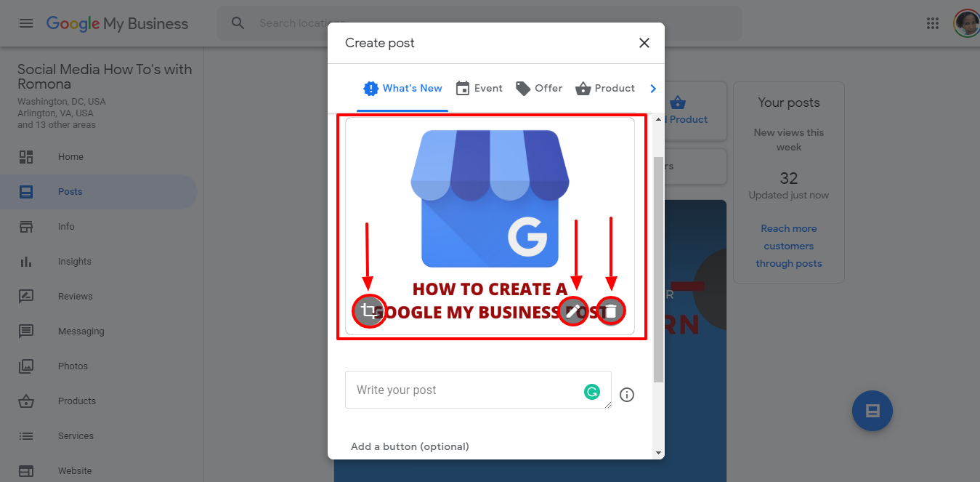Click the info icon beside post field
This screenshot has height=482, width=980.
[x=627, y=395]
